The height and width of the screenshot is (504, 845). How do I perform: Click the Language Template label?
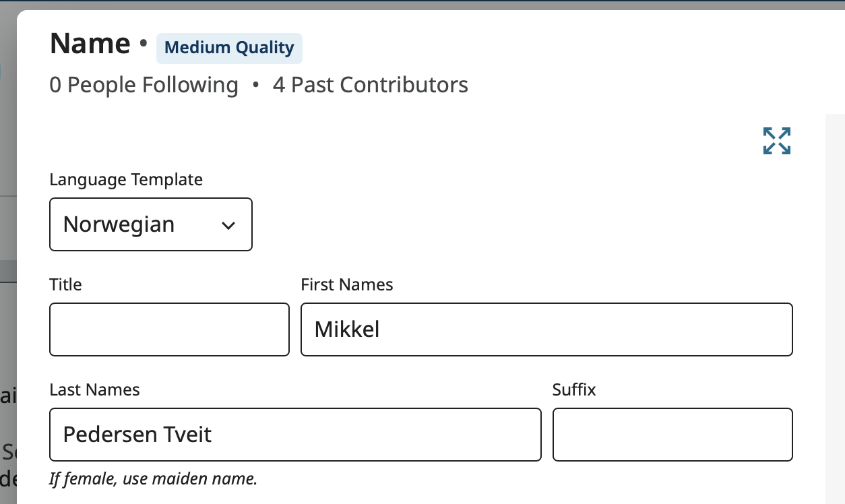click(126, 180)
